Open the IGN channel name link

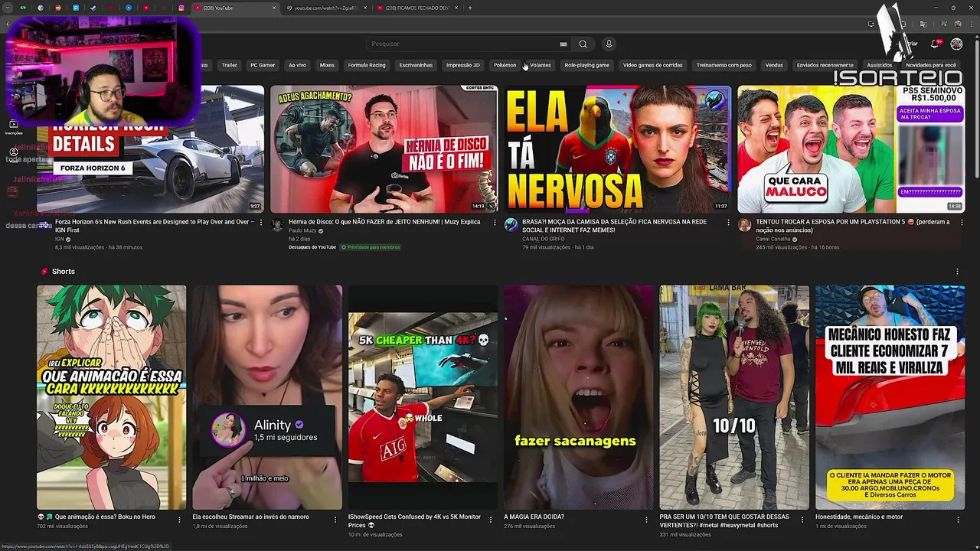[59, 239]
